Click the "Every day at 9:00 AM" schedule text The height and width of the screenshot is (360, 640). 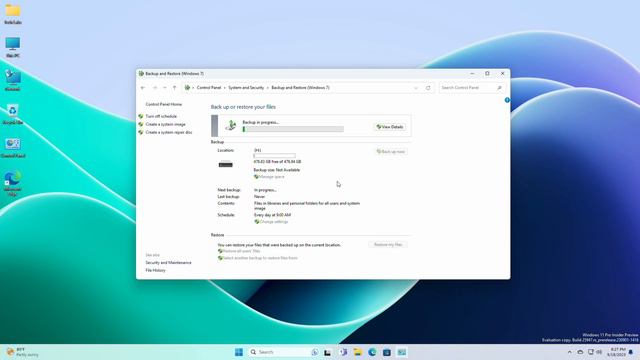coord(272,215)
